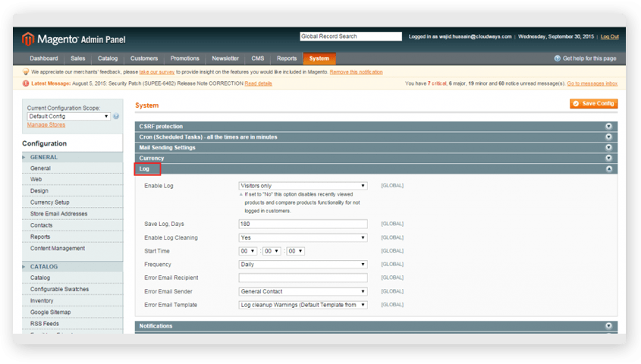Open RSS Feeds in sidebar
The image size is (641, 364).
45,324
